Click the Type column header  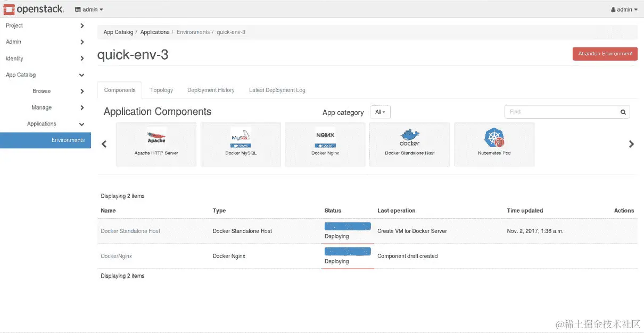point(219,211)
